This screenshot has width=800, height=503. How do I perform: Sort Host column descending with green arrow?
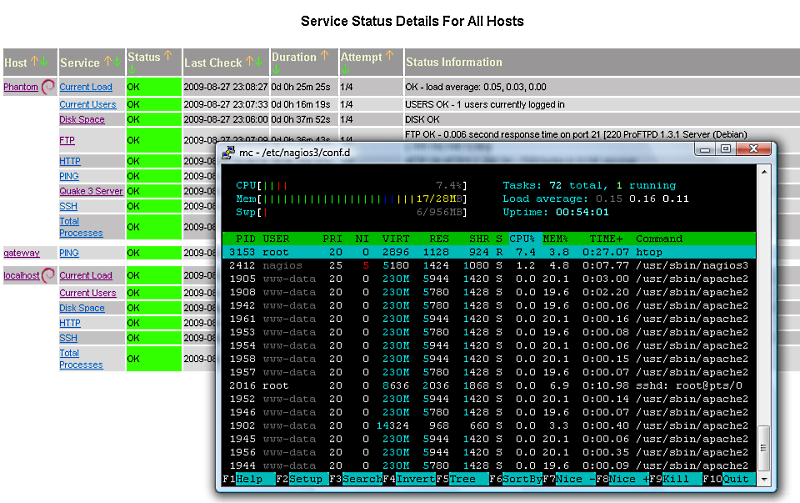click(44, 62)
